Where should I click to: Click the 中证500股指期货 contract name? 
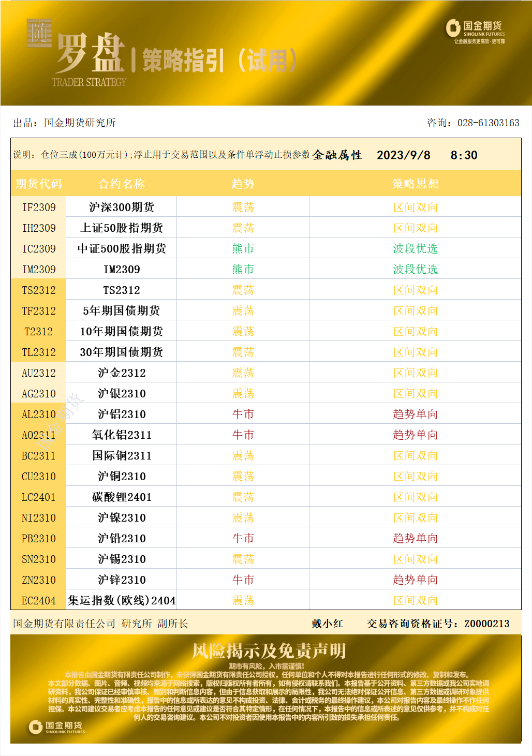[122, 248]
